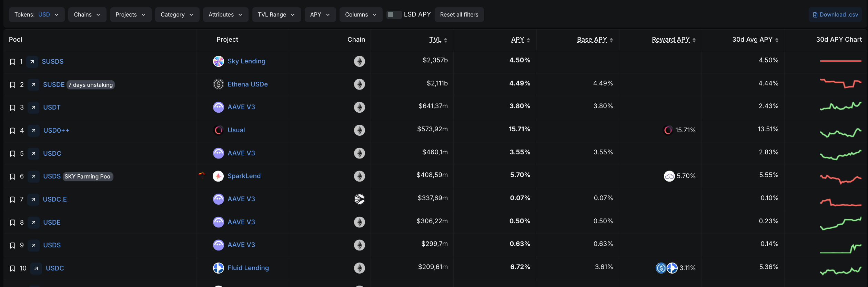The image size is (868, 287).
Task: Click AAVE V3 logo in USDT row
Action: tap(219, 107)
